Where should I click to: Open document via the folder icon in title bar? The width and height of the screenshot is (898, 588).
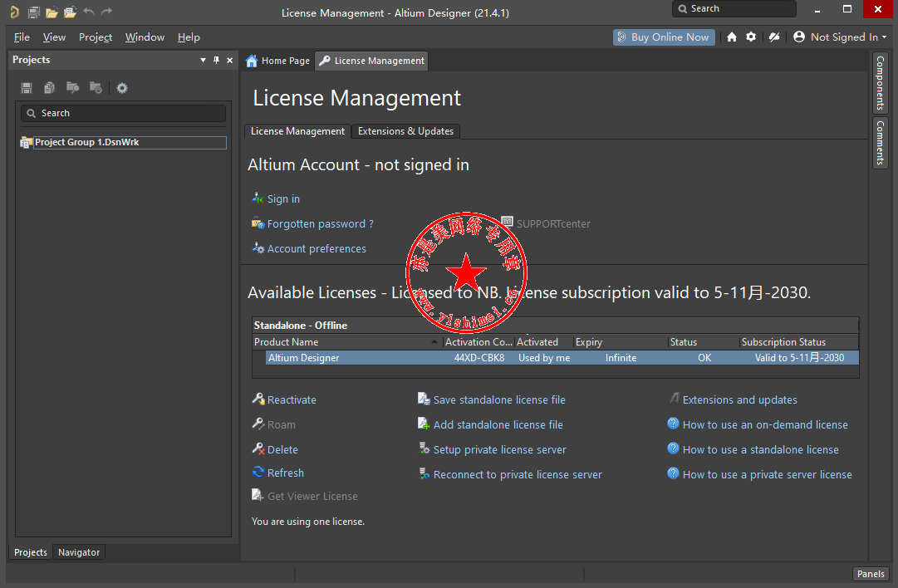tap(52, 12)
